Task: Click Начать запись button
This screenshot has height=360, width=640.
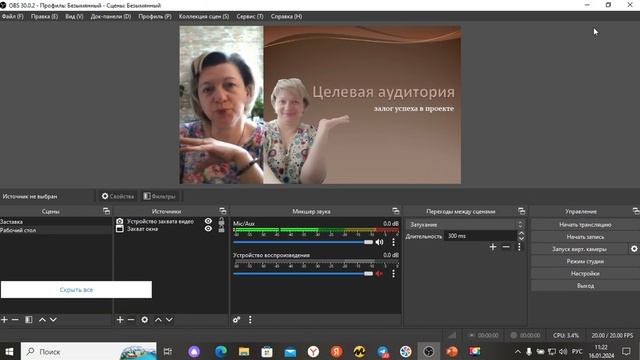Action: 585,237
